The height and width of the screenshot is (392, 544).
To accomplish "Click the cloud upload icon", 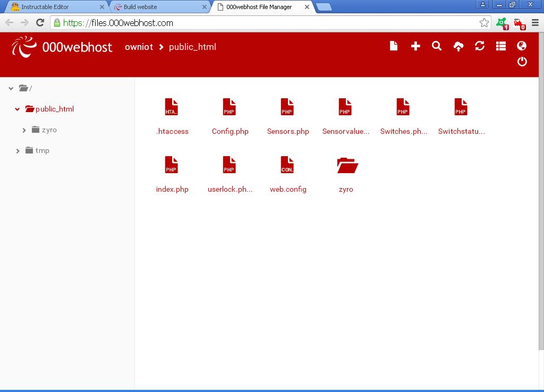I will (x=458, y=46).
